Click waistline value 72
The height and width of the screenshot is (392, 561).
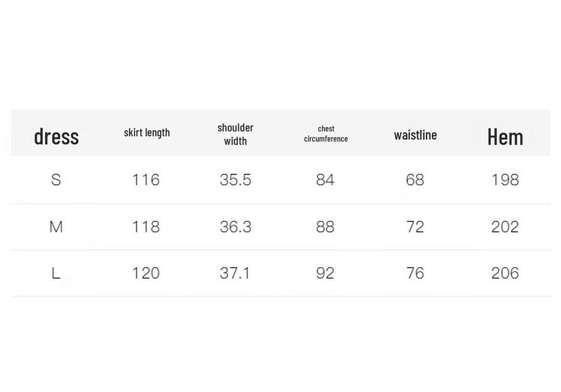point(415,227)
